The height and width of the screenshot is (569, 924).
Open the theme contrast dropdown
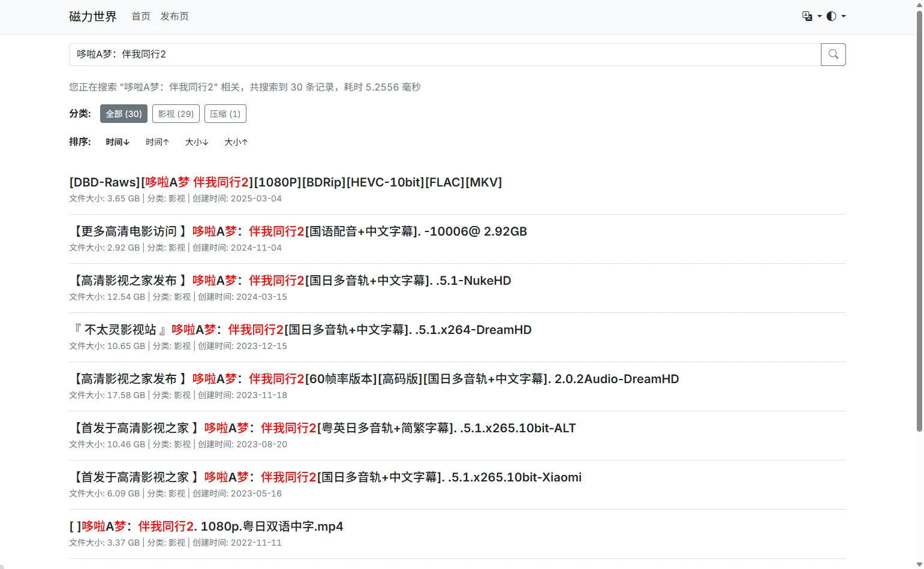coord(835,16)
